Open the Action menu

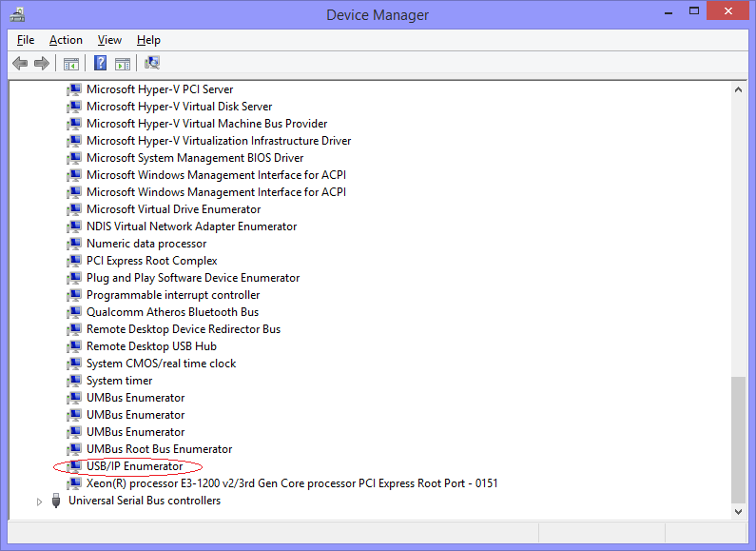(66, 40)
